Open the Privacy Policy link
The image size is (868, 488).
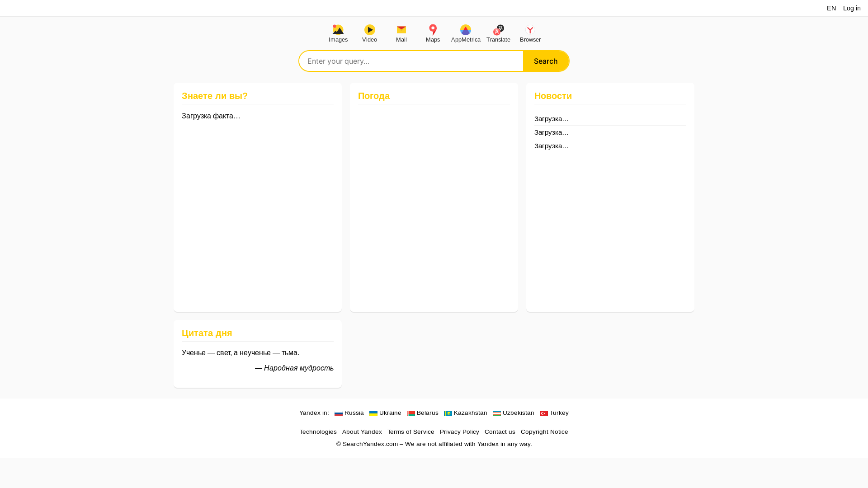pyautogui.click(x=459, y=432)
